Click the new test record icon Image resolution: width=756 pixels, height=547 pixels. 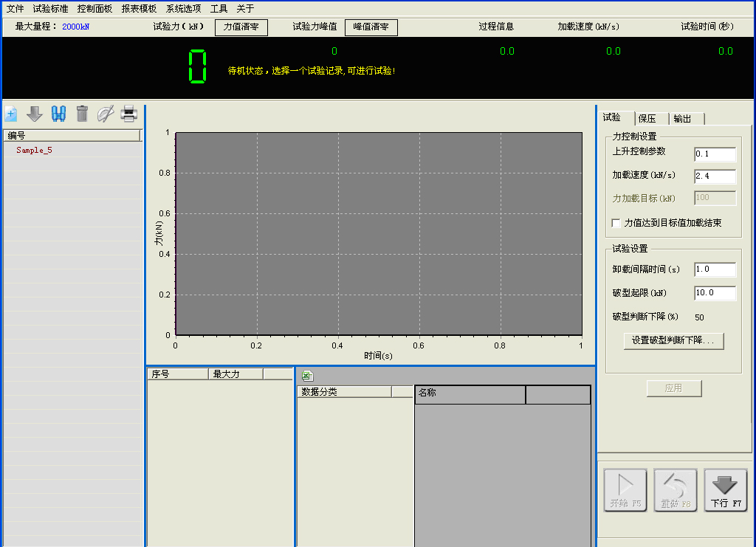tap(11, 114)
